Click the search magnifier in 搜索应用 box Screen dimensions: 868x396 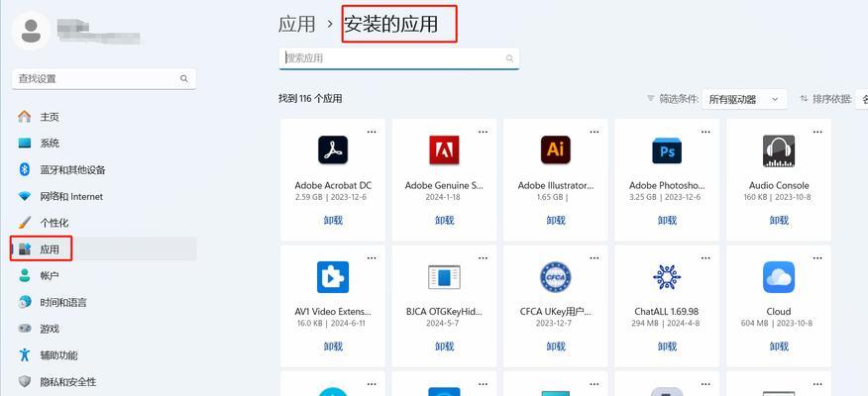click(509, 58)
